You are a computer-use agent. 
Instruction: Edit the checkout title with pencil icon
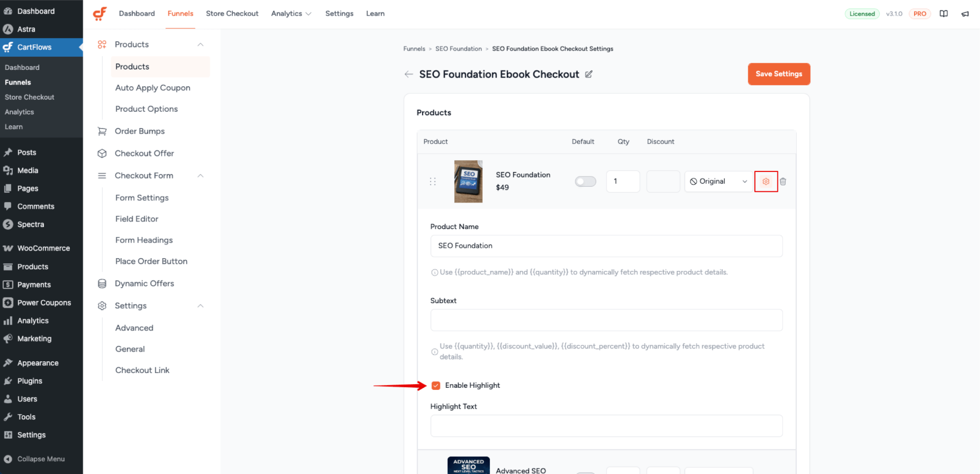click(x=589, y=74)
